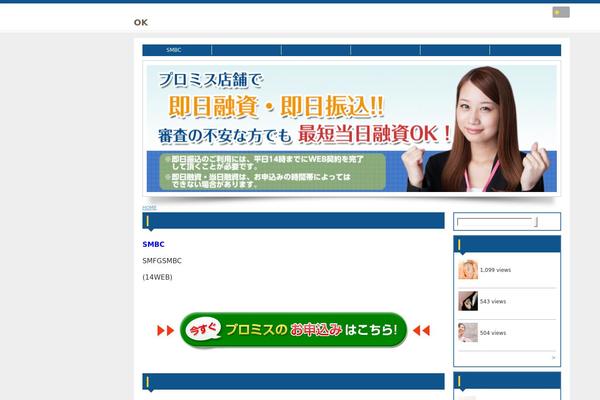Click the red left arrows beside the green button

[x=421, y=330]
